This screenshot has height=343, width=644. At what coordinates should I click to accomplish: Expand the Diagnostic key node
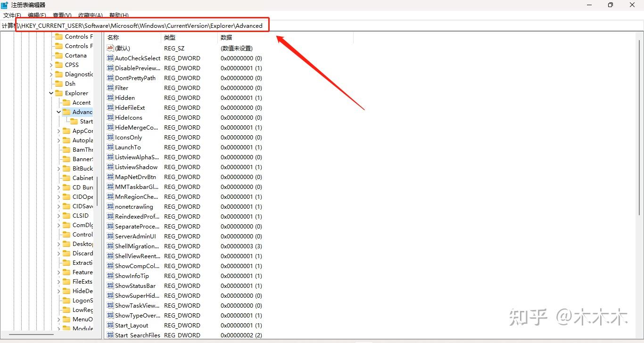click(x=51, y=74)
